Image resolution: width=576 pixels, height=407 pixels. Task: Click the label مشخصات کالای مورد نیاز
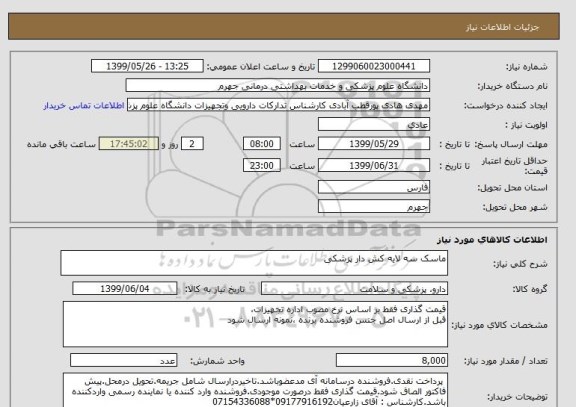[499, 325]
